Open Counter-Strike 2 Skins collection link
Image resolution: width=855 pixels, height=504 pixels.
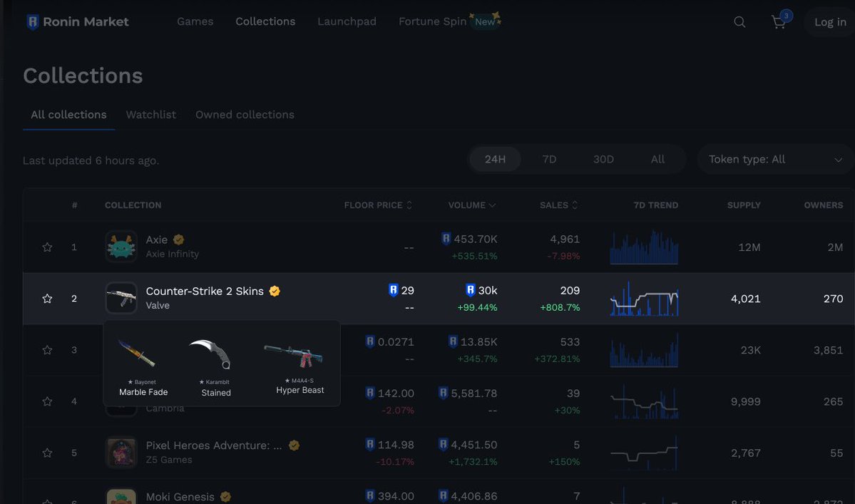coord(205,291)
